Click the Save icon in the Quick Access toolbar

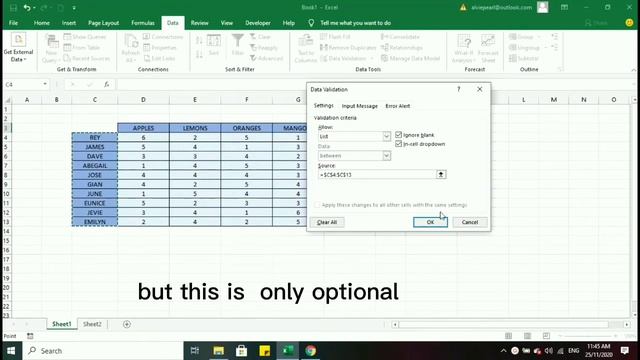coord(13,7)
